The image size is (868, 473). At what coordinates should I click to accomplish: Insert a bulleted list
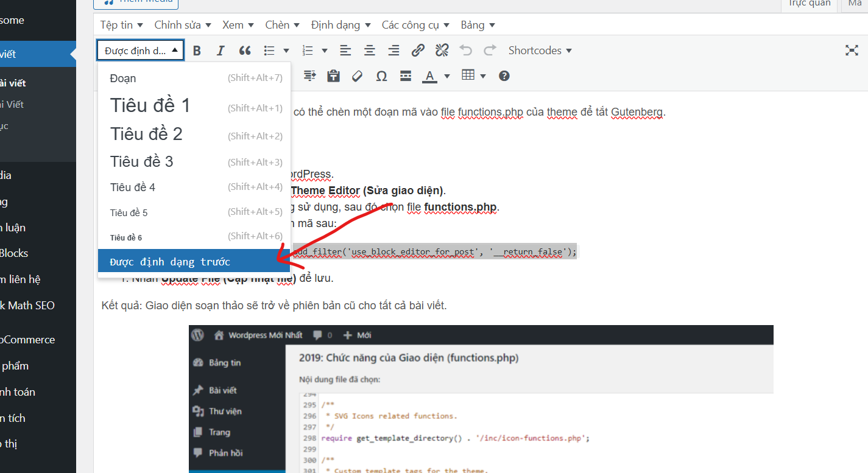point(269,51)
